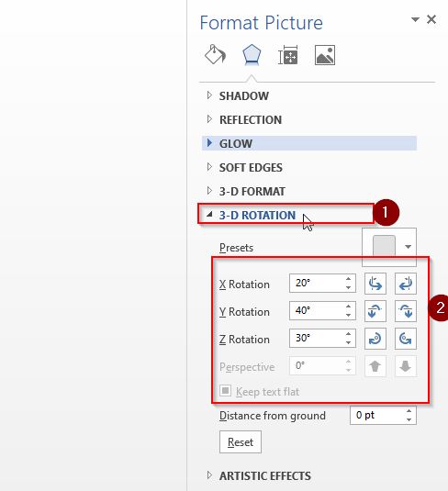Image resolution: width=448 pixels, height=491 pixels.
Task: Decrease Distance from ground down spinner
Action: pos(409,419)
